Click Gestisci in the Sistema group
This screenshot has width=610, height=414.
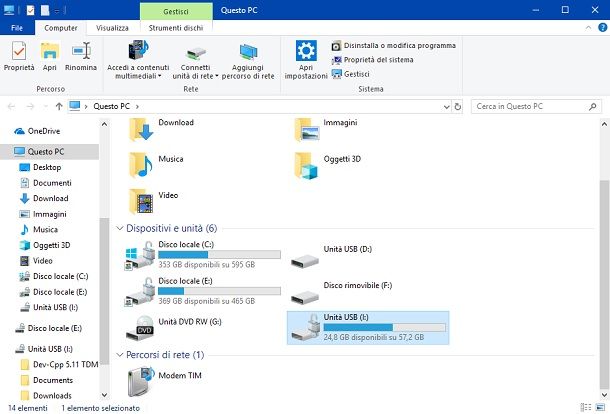point(351,74)
